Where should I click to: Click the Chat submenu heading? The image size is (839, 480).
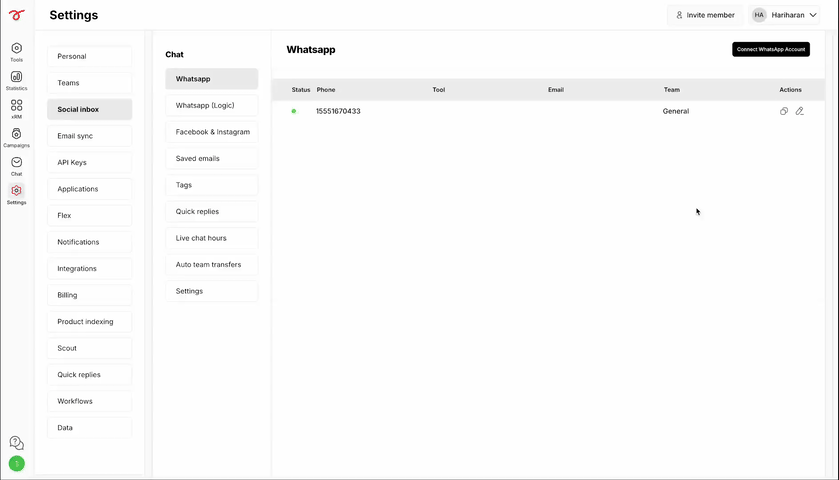174,55
